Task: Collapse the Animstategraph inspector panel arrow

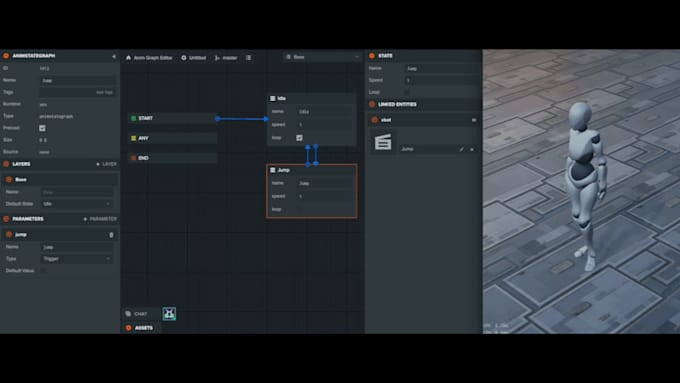Action: tap(114, 56)
